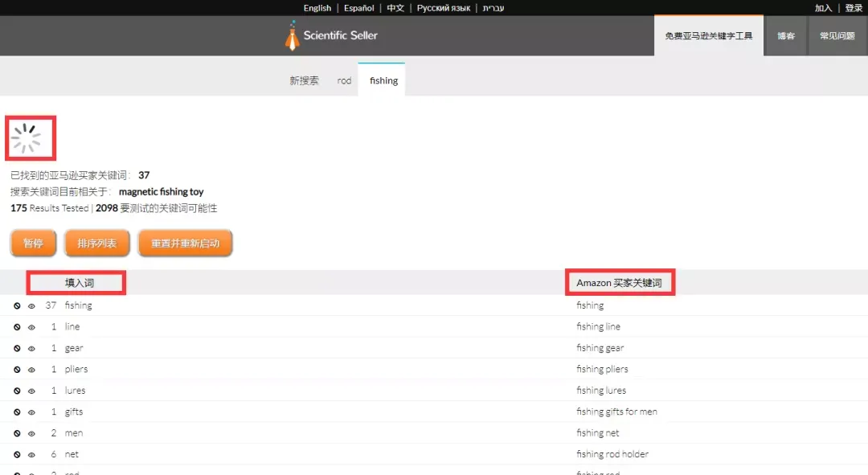Image resolution: width=868 pixels, height=475 pixels.
Task: Open the 常见问题 FAQ nav item
Action: click(837, 36)
